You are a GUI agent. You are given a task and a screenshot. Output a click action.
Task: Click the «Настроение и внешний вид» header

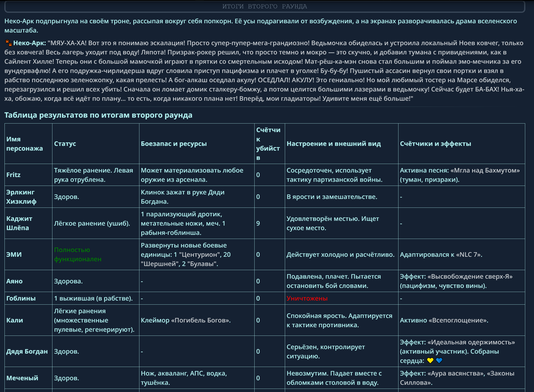point(333,144)
